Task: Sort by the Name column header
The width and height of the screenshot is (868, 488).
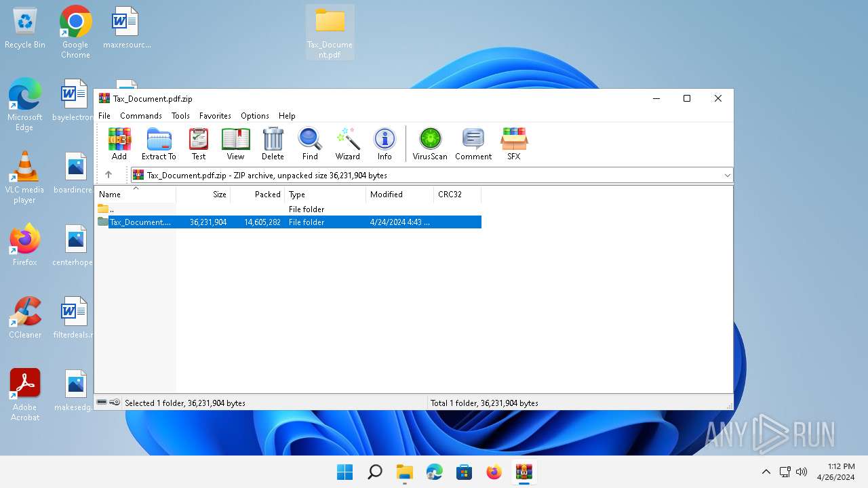Action: tap(136, 195)
